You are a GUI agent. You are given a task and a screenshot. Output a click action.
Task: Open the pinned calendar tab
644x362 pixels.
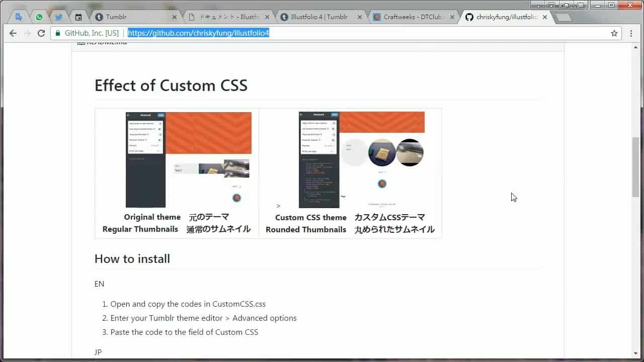(78, 17)
